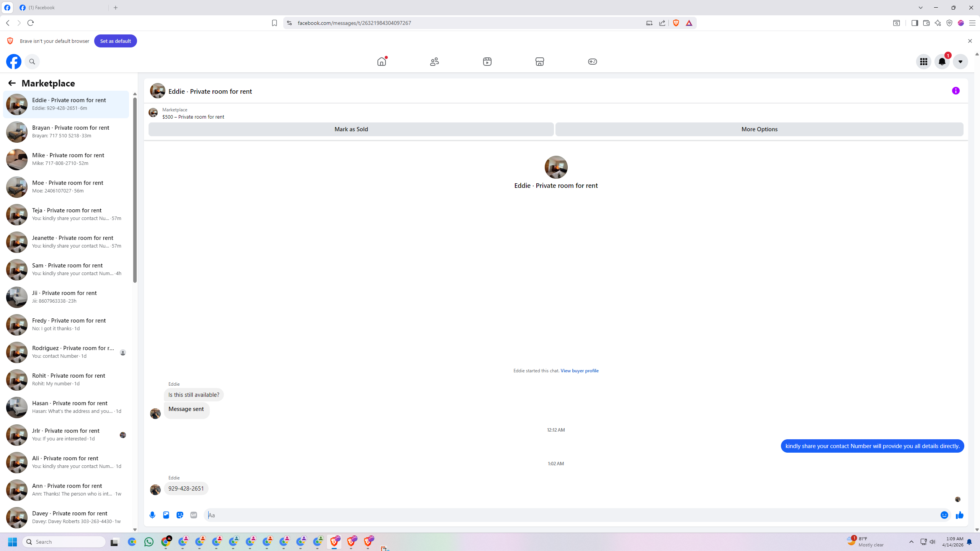
Task: Open conversation information purple icon
Action: pyautogui.click(x=956, y=91)
